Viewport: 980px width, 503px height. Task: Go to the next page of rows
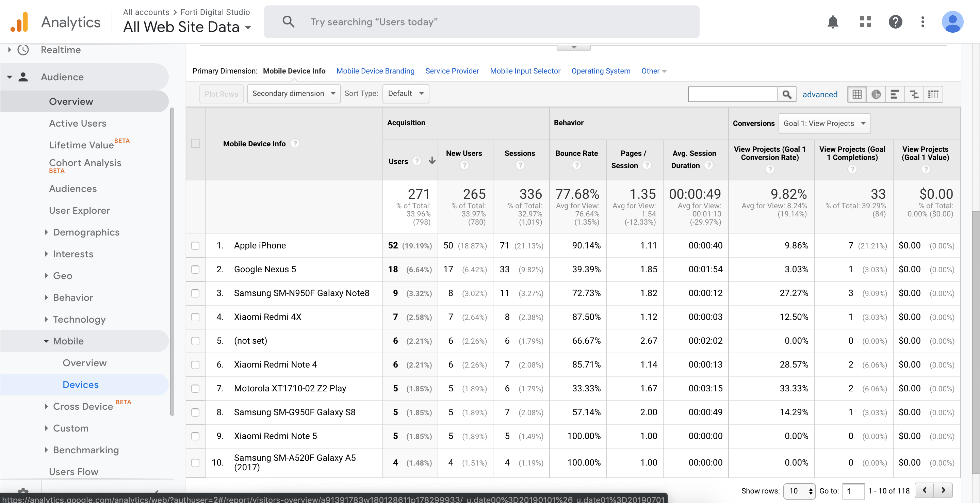click(944, 490)
